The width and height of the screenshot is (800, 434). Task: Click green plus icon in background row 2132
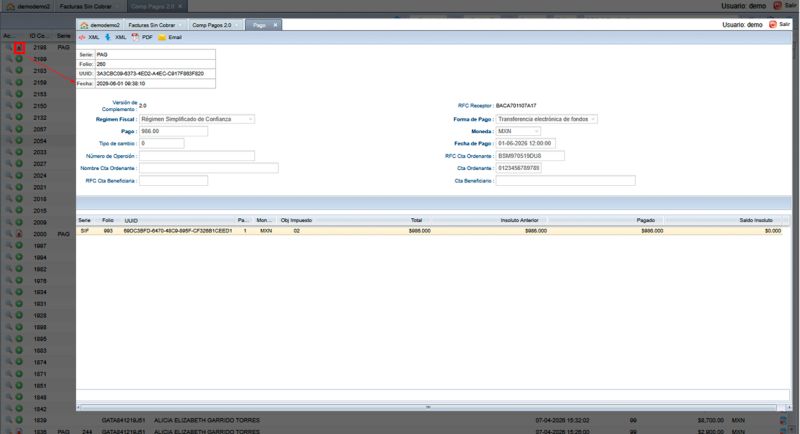pos(19,117)
